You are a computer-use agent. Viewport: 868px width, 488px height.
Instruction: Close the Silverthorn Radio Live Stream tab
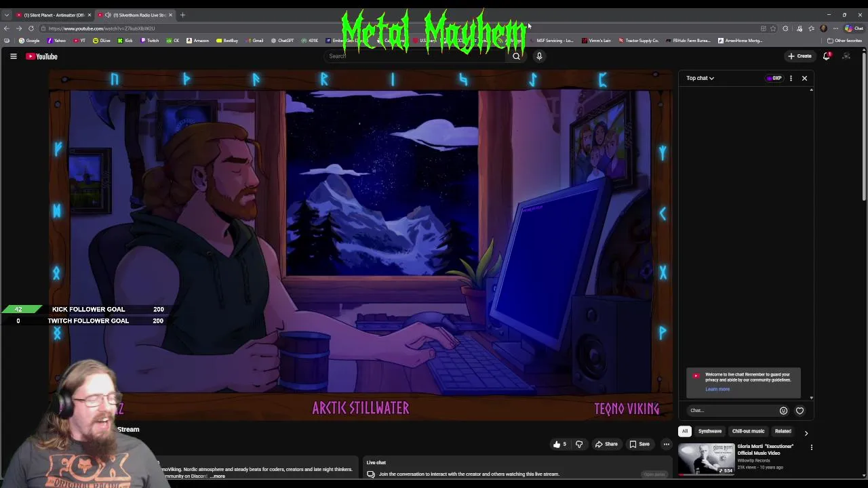pos(170,15)
